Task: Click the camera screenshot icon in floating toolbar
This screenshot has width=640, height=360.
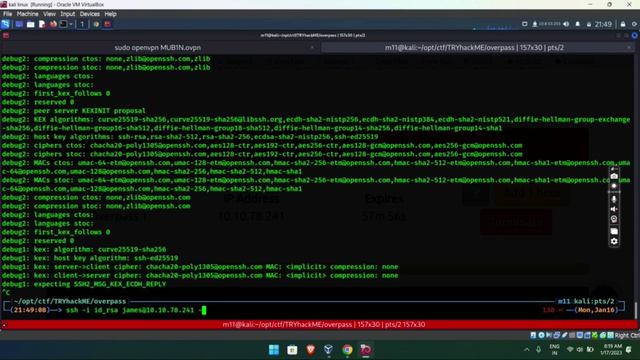Action: [614, 176]
